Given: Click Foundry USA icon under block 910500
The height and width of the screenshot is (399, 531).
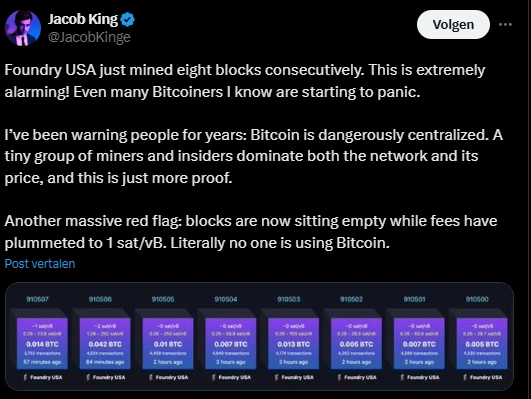Looking at the screenshot, I should tap(465, 377).
